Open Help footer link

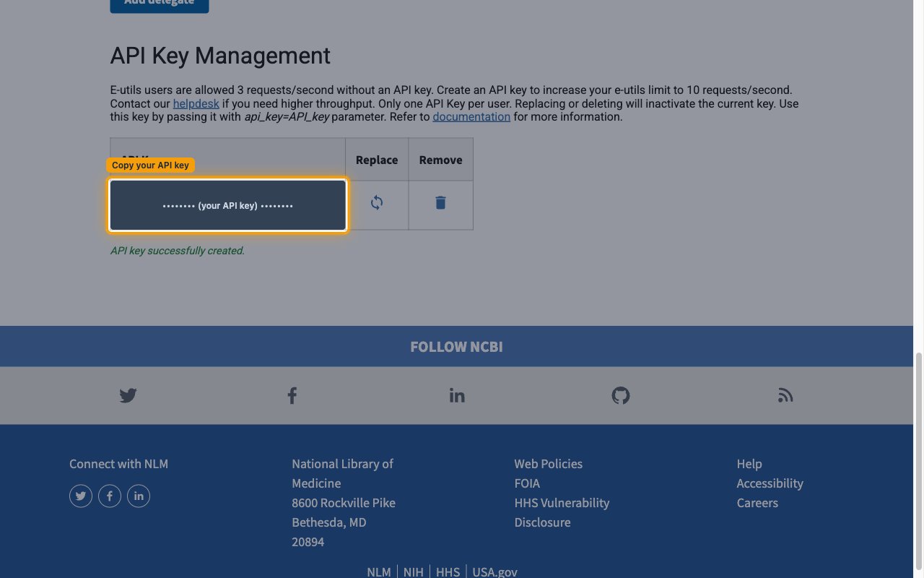749,464
